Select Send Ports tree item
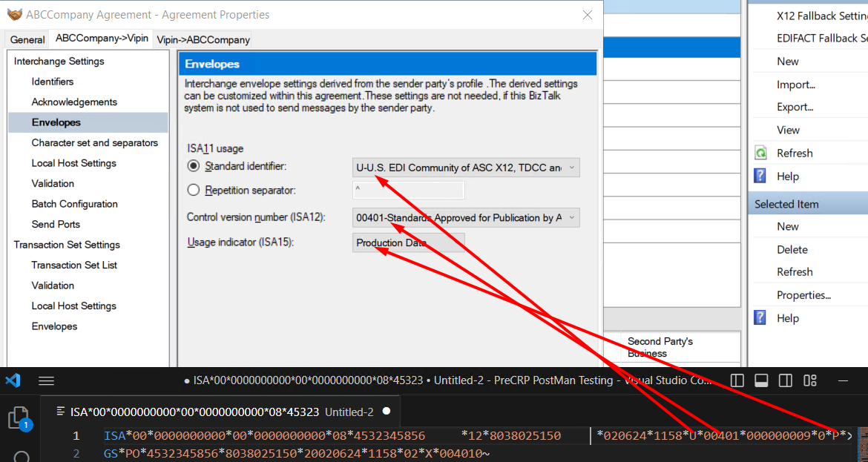This screenshot has height=462, width=868. pyautogui.click(x=56, y=224)
